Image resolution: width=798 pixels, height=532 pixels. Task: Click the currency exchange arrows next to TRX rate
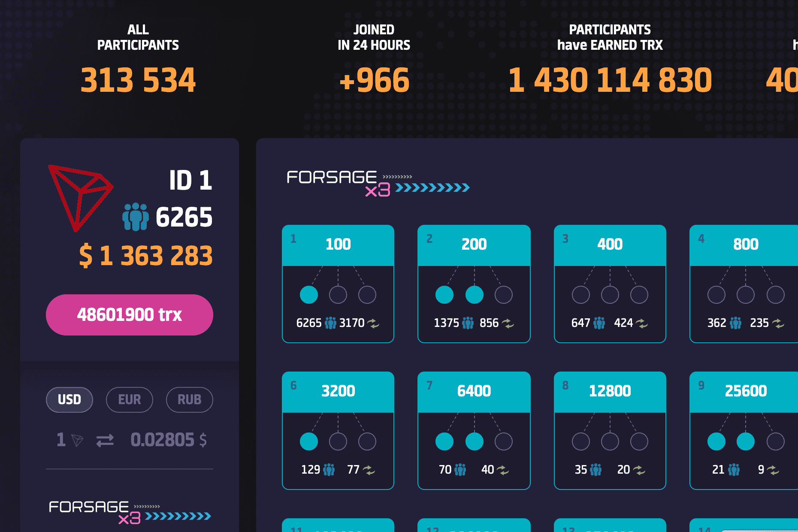(106, 441)
